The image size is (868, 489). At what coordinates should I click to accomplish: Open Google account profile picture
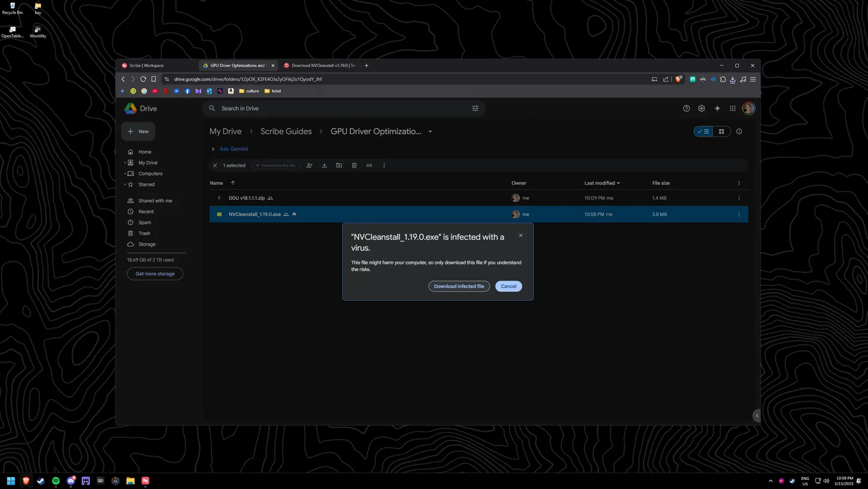click(x=749, y=109)
